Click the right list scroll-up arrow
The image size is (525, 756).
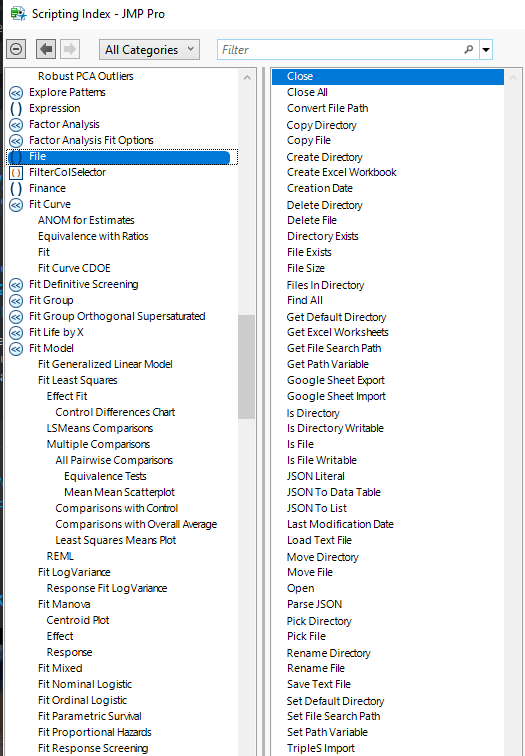pyautogui.click(x=513, y=77)
